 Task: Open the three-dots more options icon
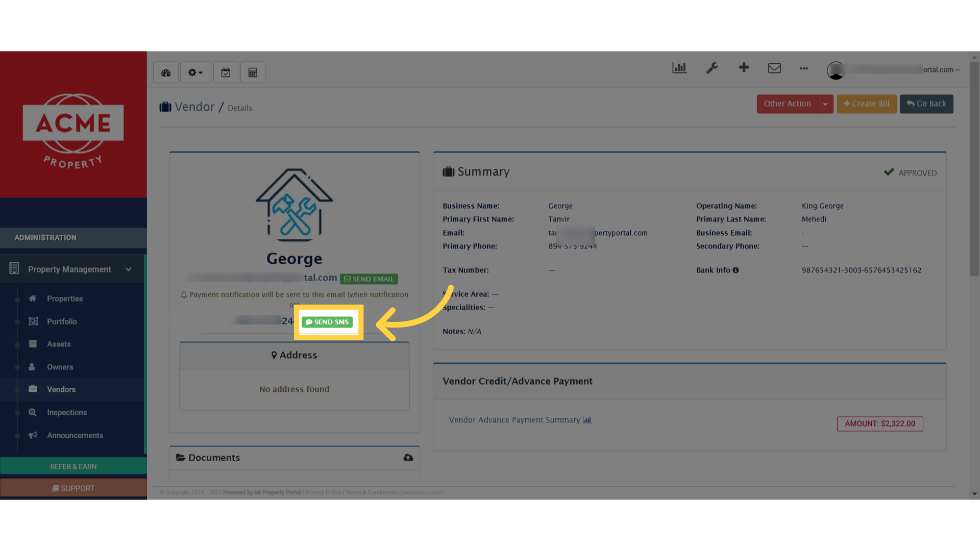[804, 68]
